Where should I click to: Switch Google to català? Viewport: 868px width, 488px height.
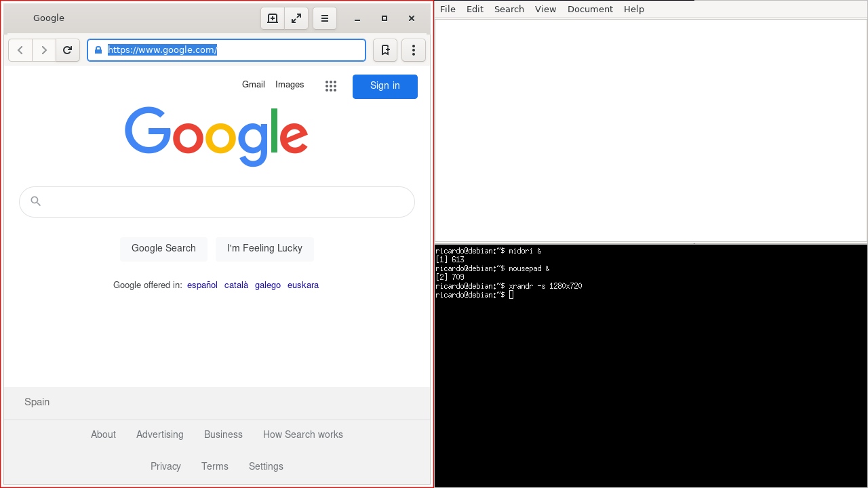(236, 285)
